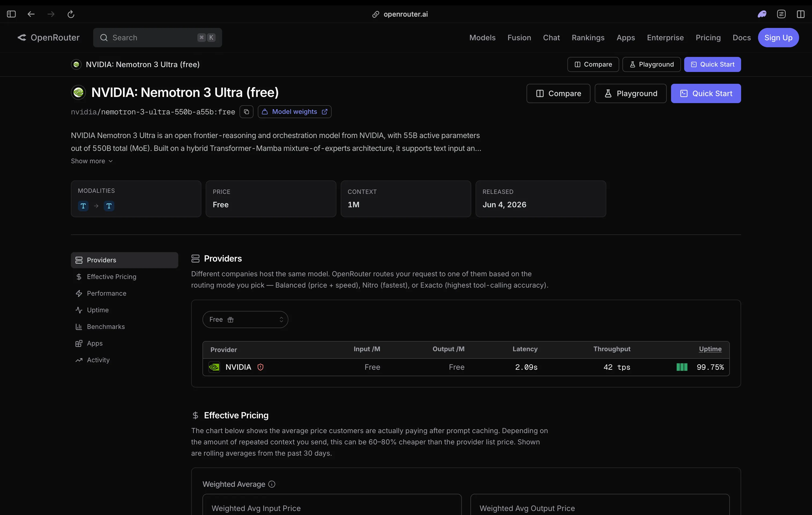
Task: Click the NVIDIA provider logo in the table row
Action: point(214,367)
